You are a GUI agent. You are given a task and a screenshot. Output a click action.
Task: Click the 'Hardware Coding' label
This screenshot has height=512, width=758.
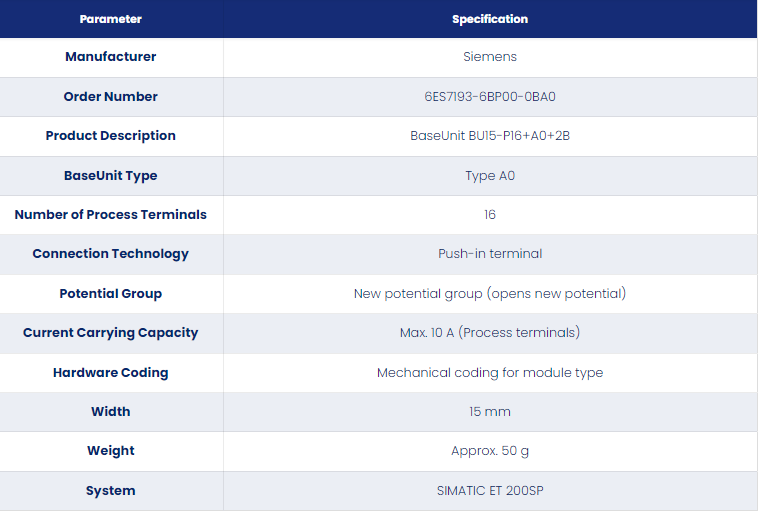[111, 372]
